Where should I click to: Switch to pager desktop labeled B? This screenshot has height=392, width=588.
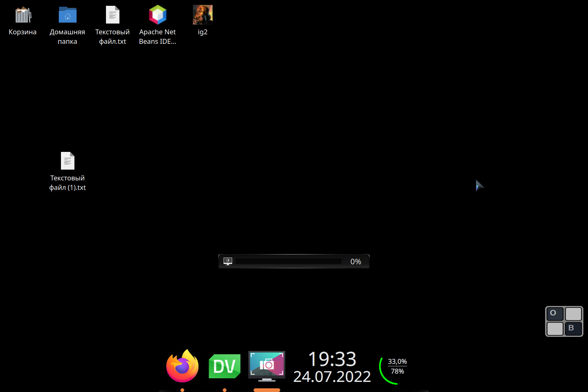(x=573, y=329)
